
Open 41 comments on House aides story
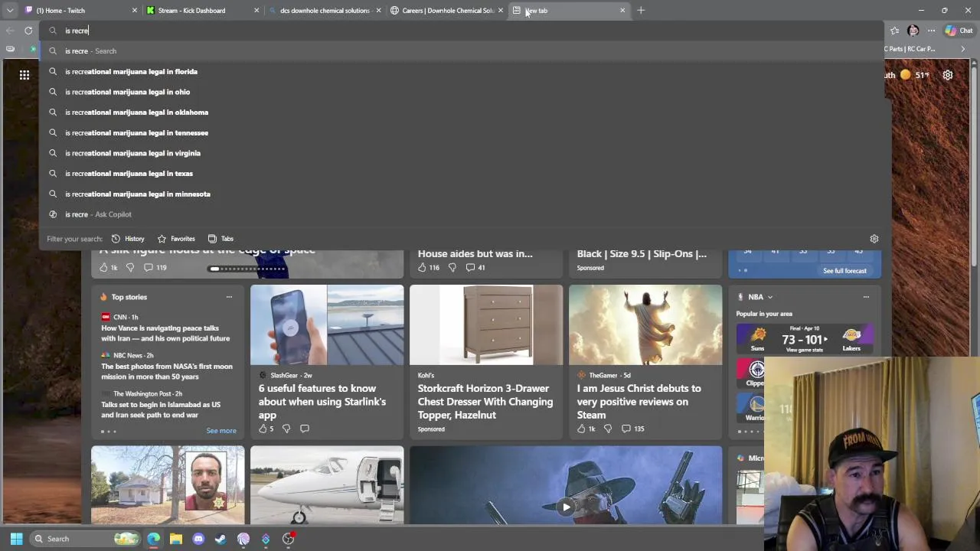475,267
